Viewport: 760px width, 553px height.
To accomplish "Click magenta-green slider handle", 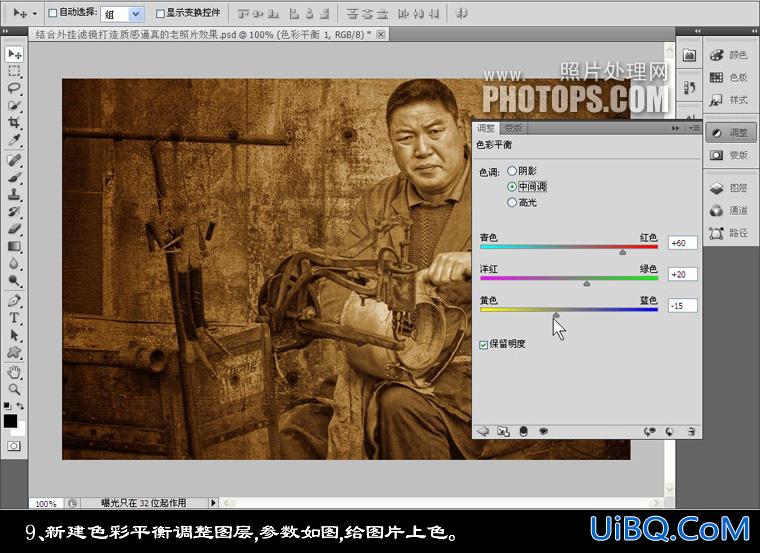I will [x=586, y=283].
